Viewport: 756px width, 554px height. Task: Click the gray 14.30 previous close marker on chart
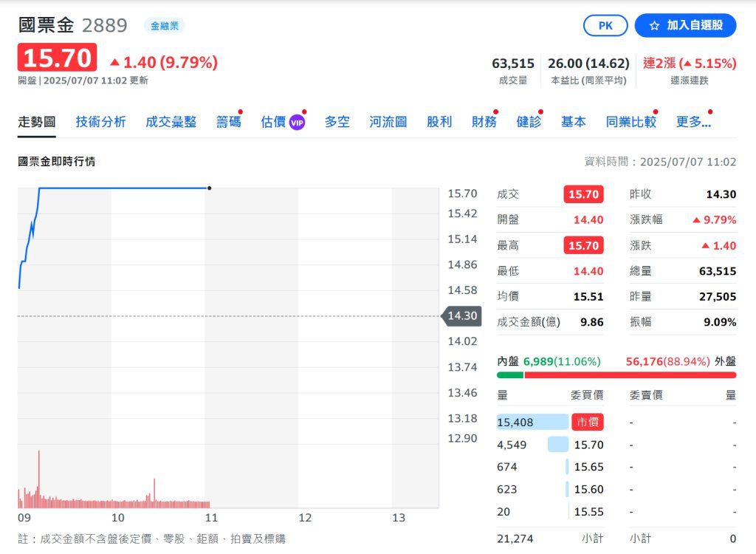[x=461, y=315]
